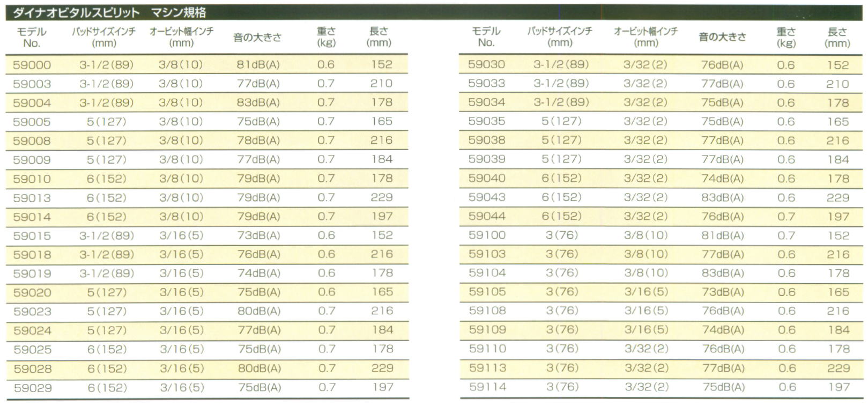Select model number 59104

click(487, 272)
